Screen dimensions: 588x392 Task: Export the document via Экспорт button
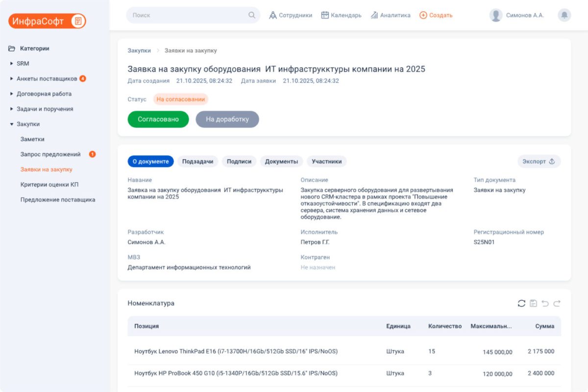[x=539, y=161]
